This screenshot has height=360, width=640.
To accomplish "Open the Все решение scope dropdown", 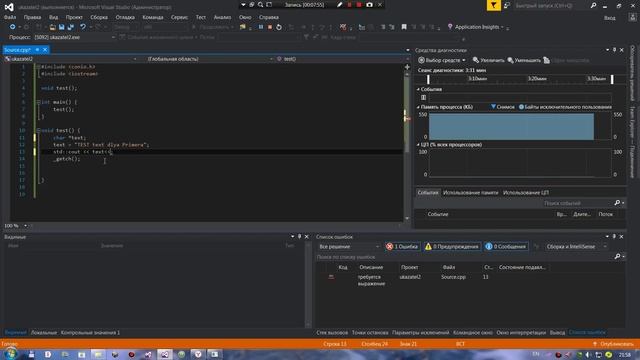I will pos(349,247).
